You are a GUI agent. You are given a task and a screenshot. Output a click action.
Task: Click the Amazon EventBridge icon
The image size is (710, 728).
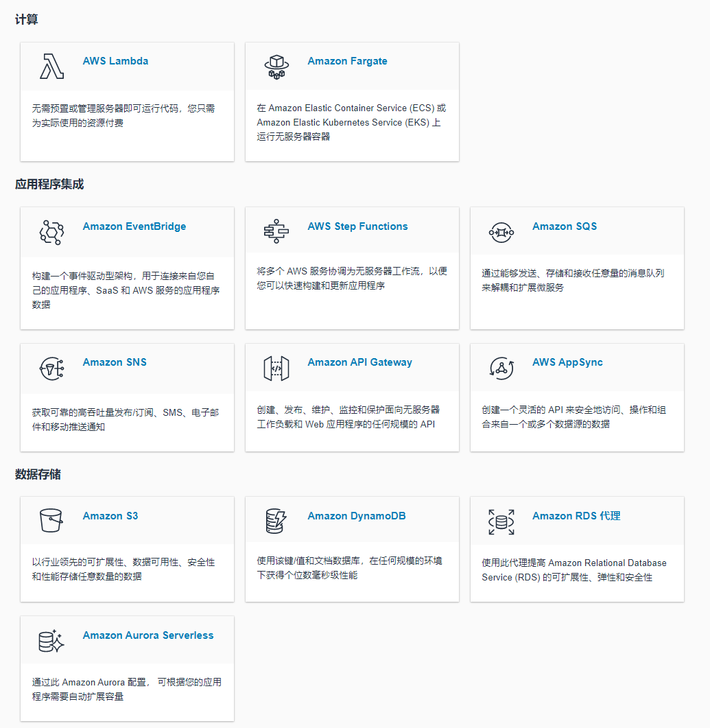[x=51, y=232]
